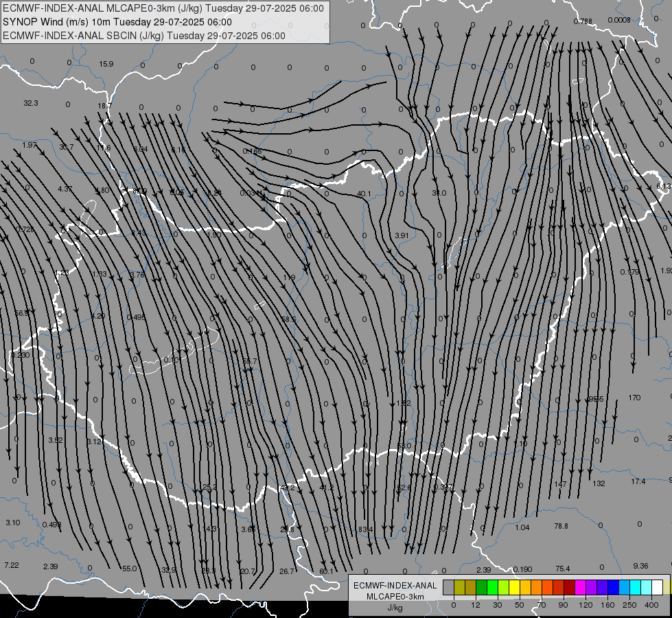Click legend tick label 160
The width and height of the screenshot is (672, 618).
pyautogui.click(x=607, y=605)
